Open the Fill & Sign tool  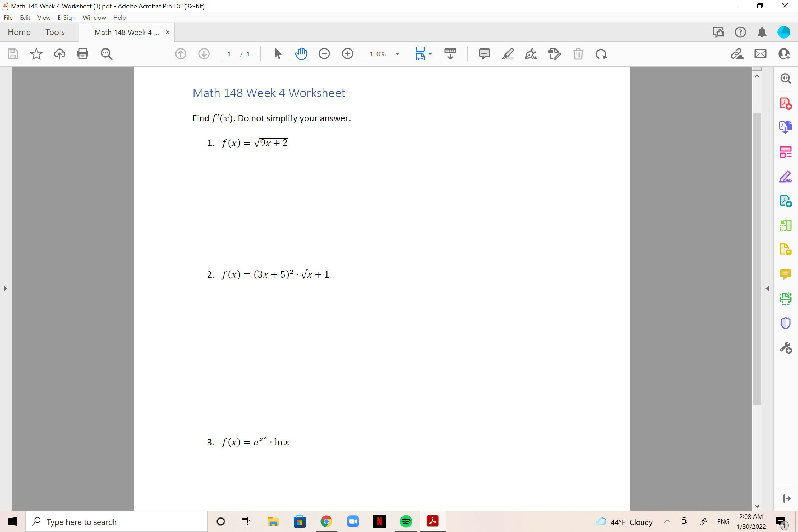coord(786,177)
